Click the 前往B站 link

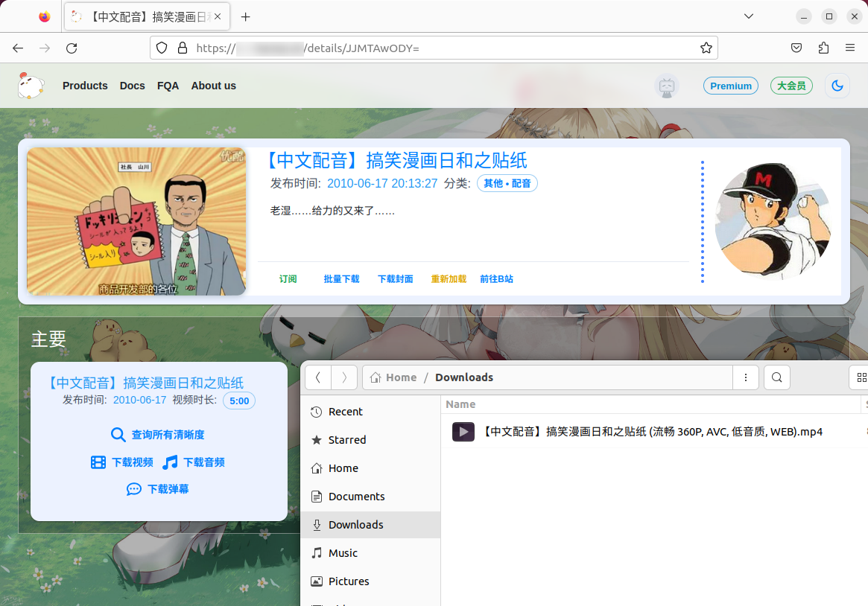496,278
